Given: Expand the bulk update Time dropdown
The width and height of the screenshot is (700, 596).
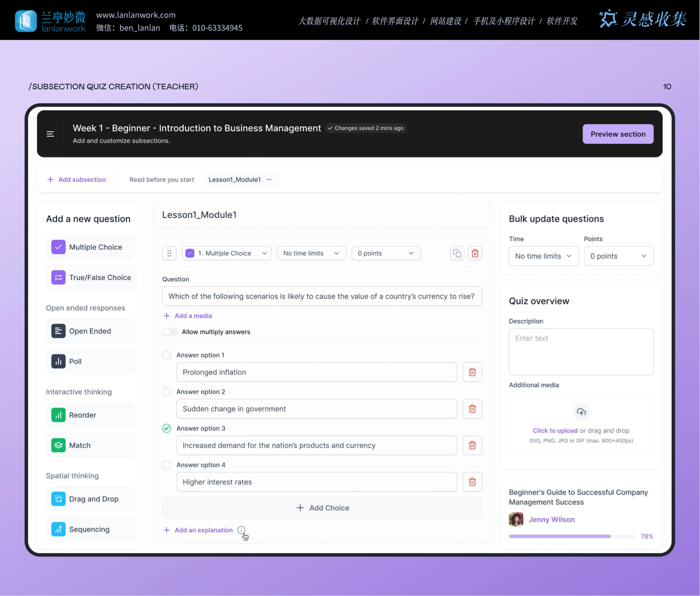Looking at the screenshot, I should (x=543, y=256).
